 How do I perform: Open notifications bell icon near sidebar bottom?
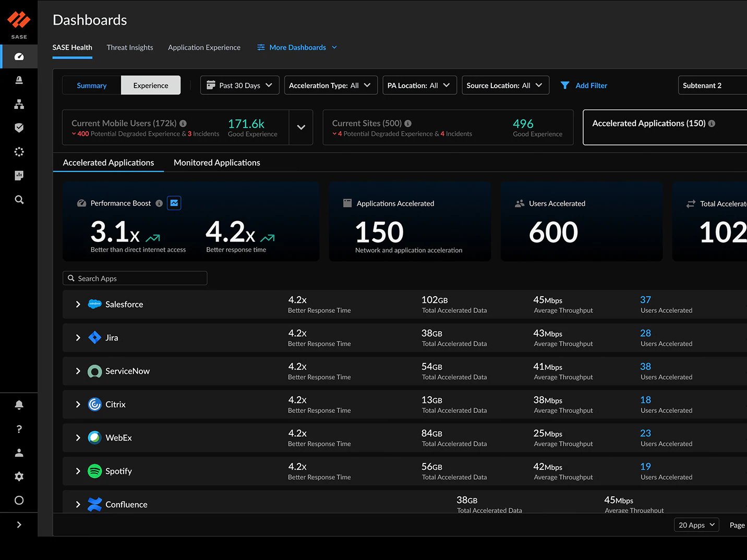coord(19,405)
